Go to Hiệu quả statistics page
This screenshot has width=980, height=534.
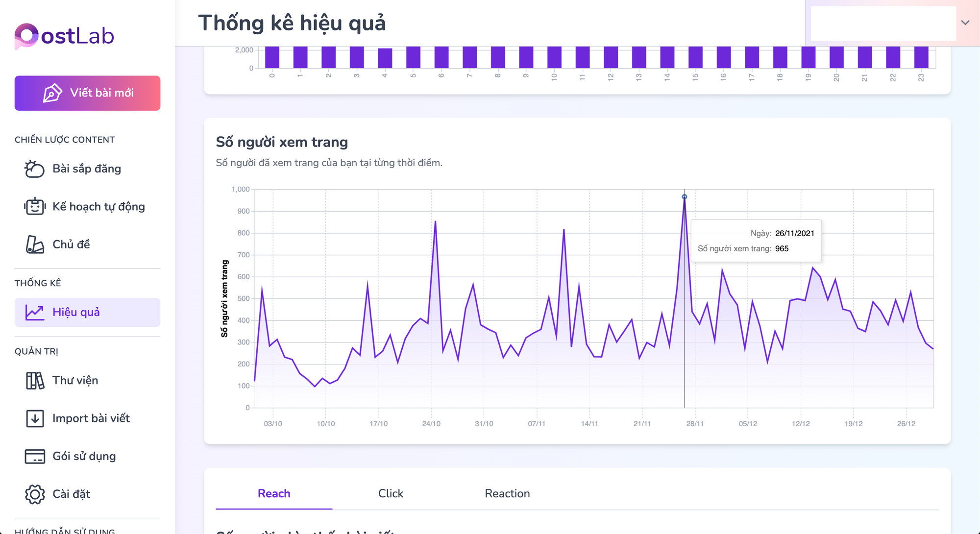coord(87,313)
